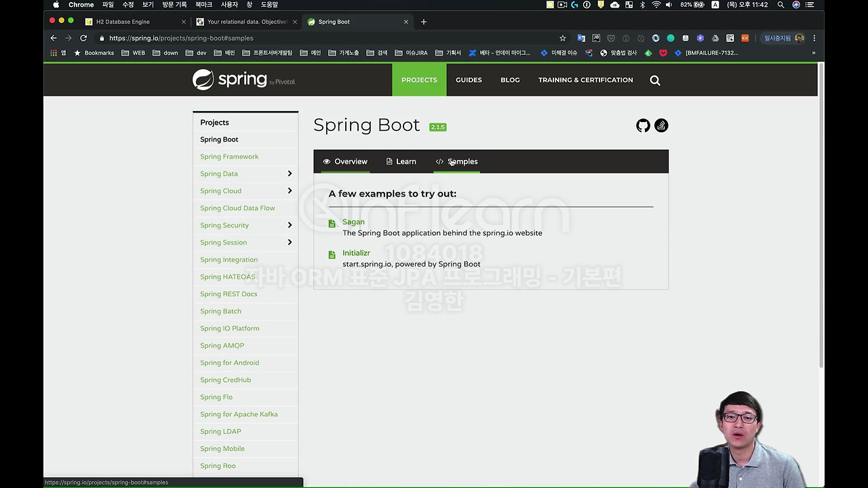
Task: Open the paused-sync profile button
Action: point(783,38)
